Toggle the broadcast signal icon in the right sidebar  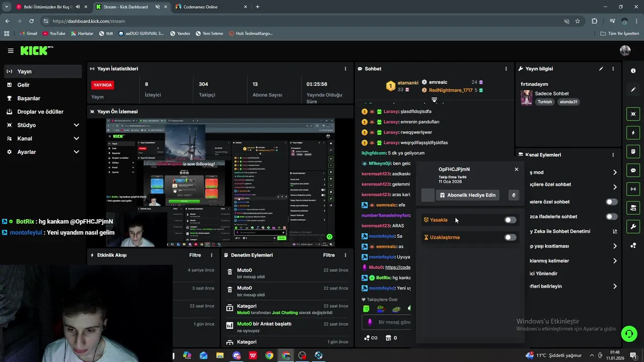[633, 189]
